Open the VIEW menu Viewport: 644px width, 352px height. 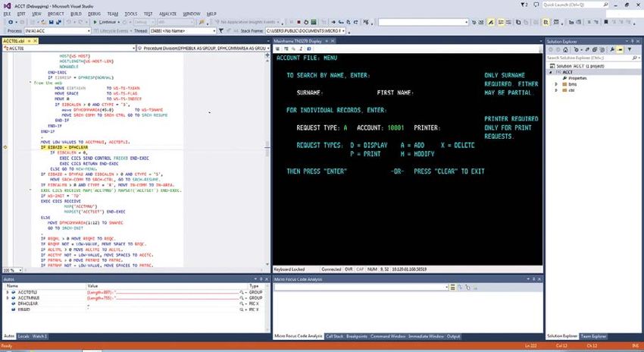coord(36,14)
